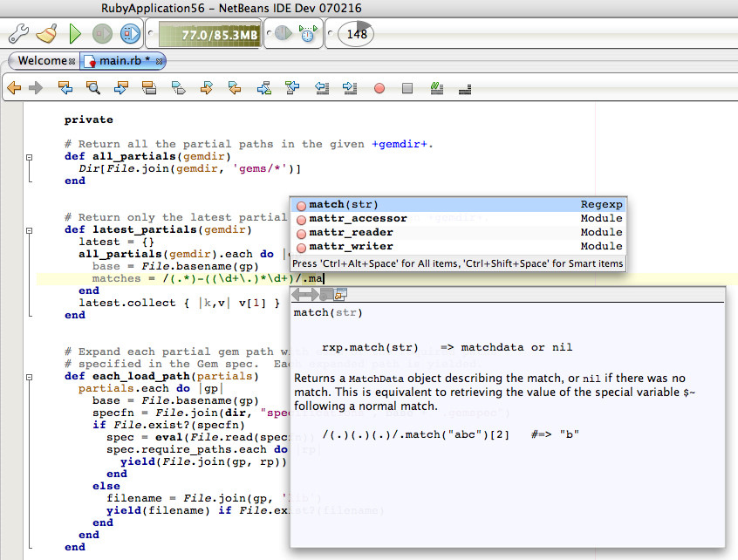Click the Build Main Project wrench icon

click(18, 34)
